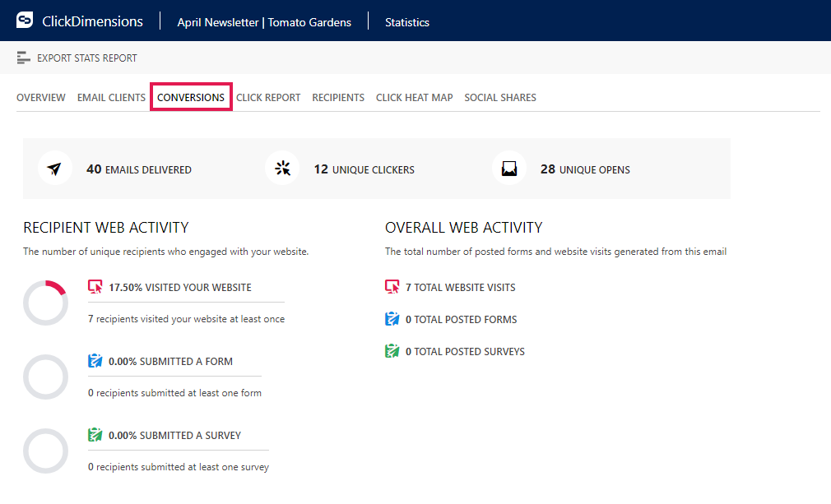Click the green submitted a survey icon

[95, 435]
